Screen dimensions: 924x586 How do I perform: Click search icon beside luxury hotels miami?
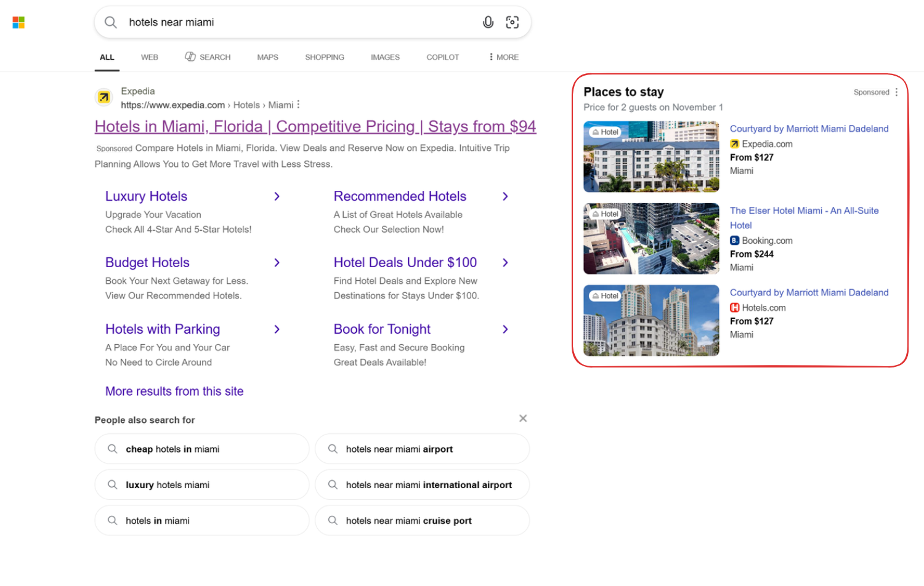(113, 484)
